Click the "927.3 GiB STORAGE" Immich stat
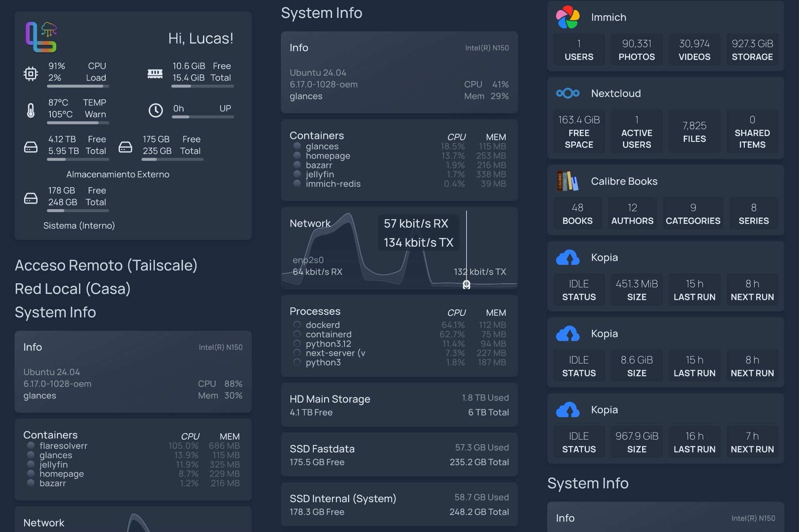The height and width of the screenshot is (532, 799). pyautogui.click(x=752, y=49)
